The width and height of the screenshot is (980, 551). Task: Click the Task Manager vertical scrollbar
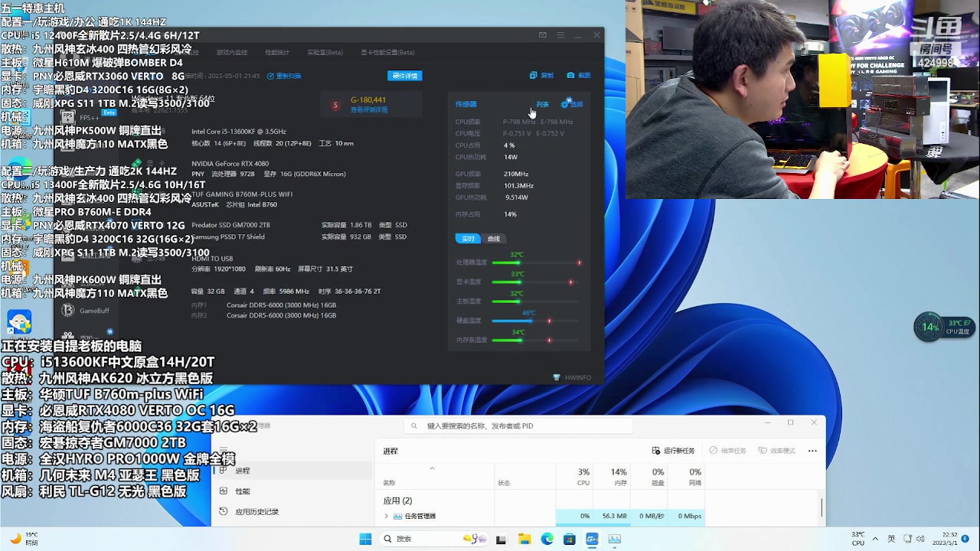click(x=822, y=507)
